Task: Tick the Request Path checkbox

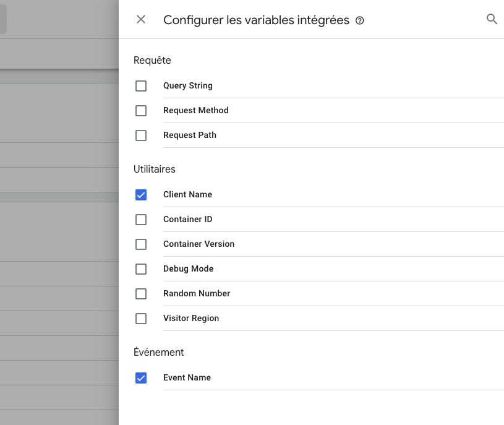Action: [141, 135]
